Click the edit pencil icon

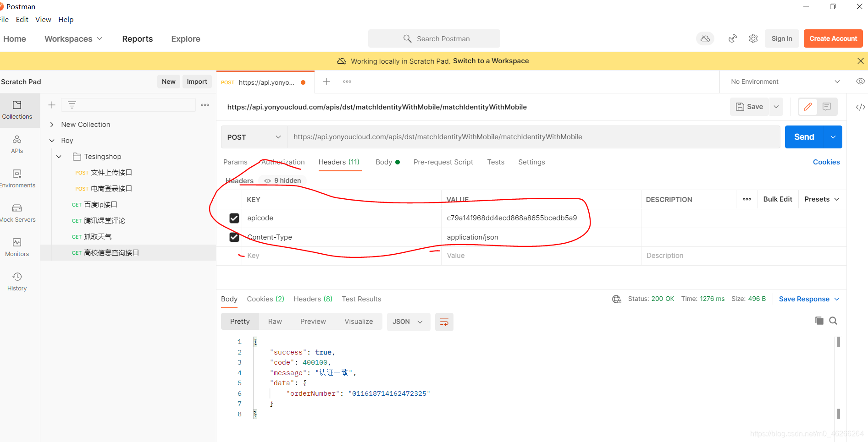click(808, 107)
